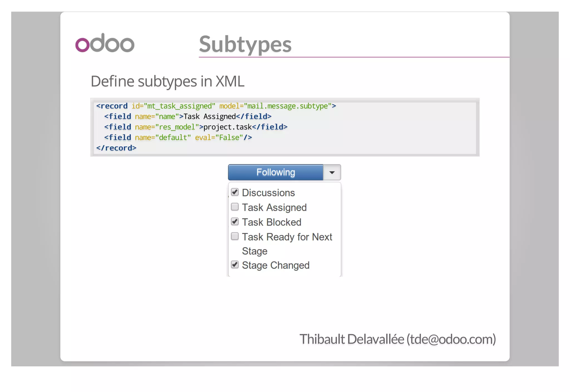Screen dimensions: 570x392
Task: Click the odoo logo
Action: pos(105,43)
